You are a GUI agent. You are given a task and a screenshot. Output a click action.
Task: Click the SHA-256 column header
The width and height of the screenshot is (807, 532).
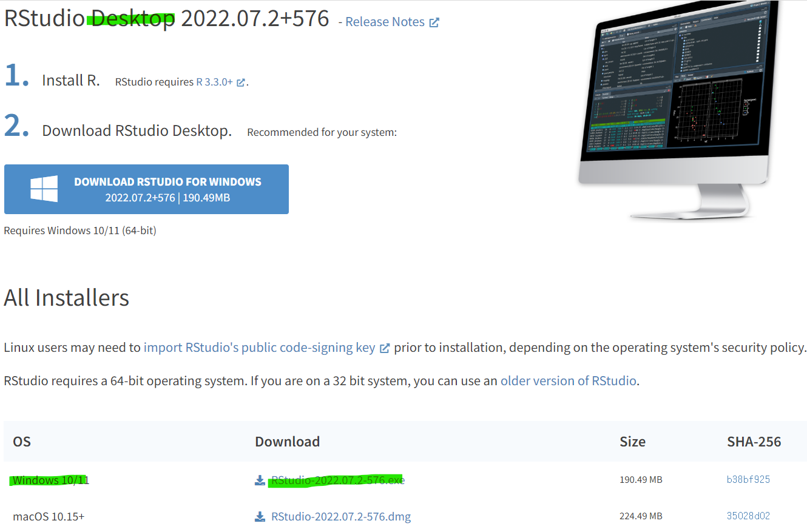[x=754, y=442]
